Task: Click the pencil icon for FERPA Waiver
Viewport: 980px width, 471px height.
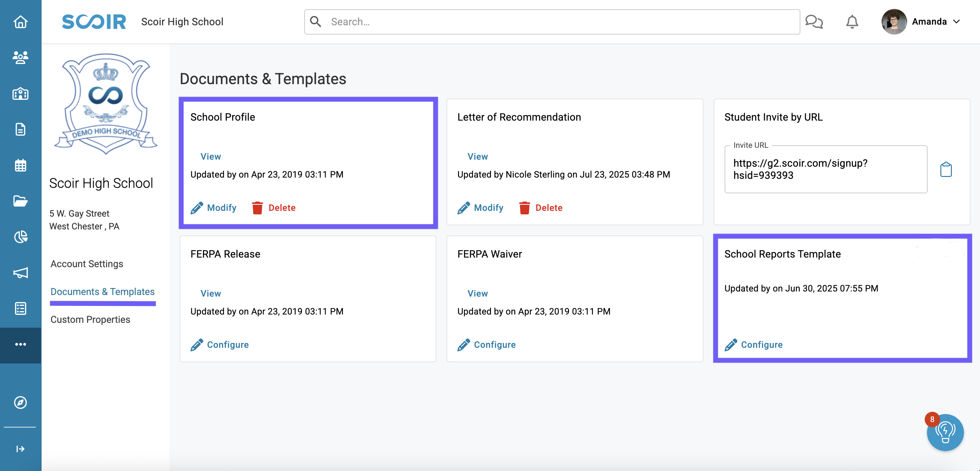Action: (464, 345)
